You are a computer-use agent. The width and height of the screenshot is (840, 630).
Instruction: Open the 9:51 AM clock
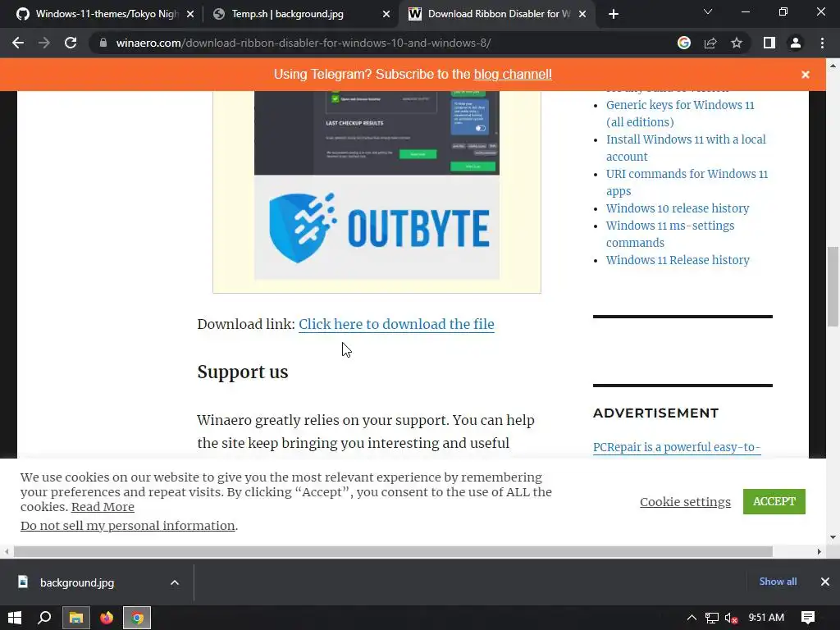[766, 618]
